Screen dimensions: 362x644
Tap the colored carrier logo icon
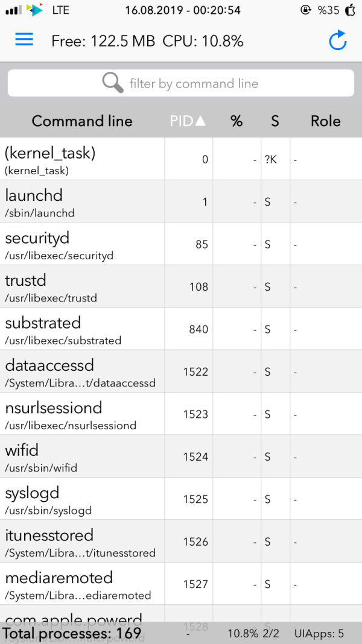pyautogui.click(x=36, y=10)
